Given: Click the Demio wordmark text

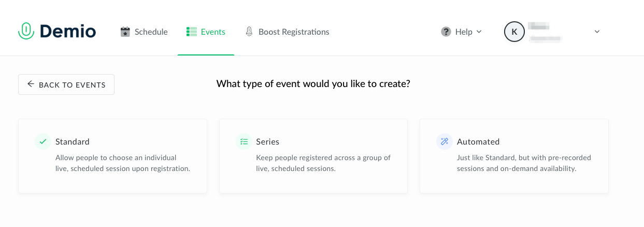Looking at the screenshot, I should [68, 32].
